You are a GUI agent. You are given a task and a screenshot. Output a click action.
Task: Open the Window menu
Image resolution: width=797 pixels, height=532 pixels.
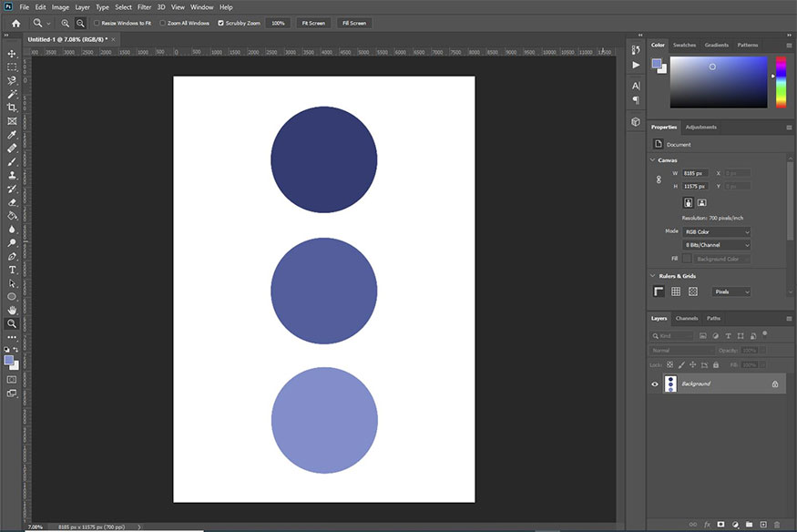[x=202, y=7]
